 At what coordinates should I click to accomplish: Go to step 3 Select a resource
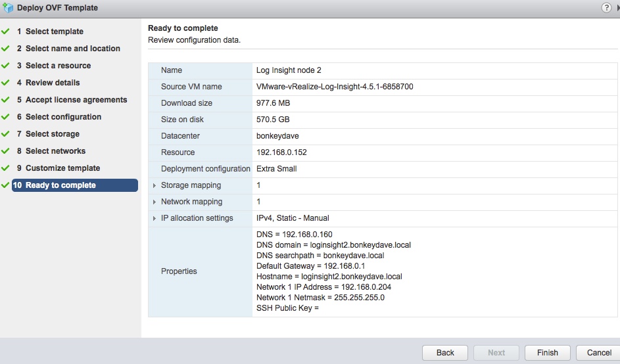(x=54, y=66)
